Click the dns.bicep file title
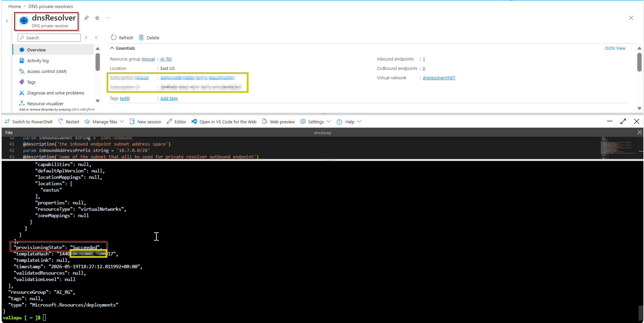The image size is (644, 323). click(x=323, y=133)
